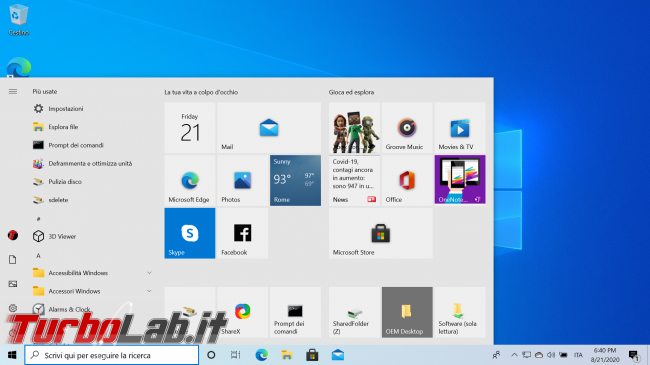This screenshot has width=650, height=365.
Task: Click the # section header in app list
Action: 38,219
